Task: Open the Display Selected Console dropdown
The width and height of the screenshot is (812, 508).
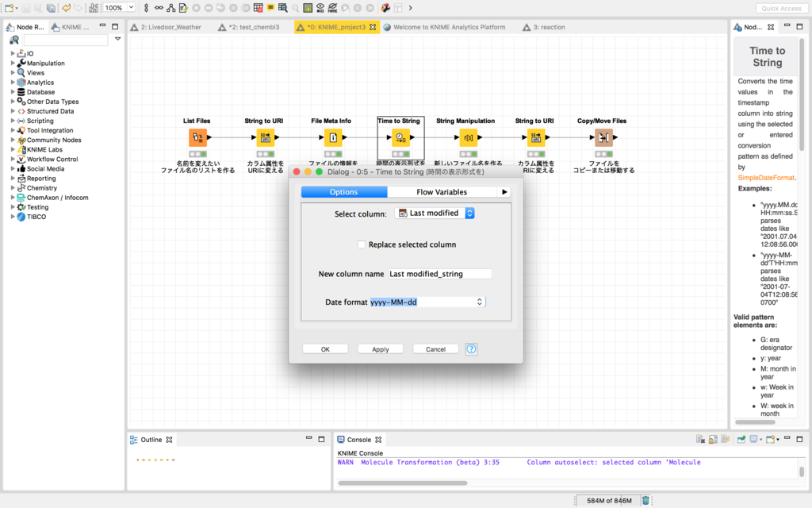Action: coord(760,440)
